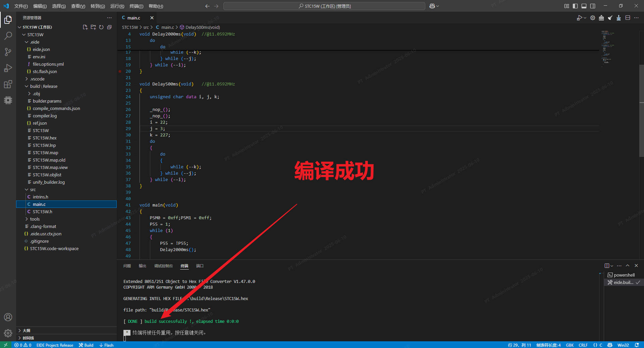Open Run and Debug view in activity bar
Screen dimensions: 644x348
click(8, 68)
